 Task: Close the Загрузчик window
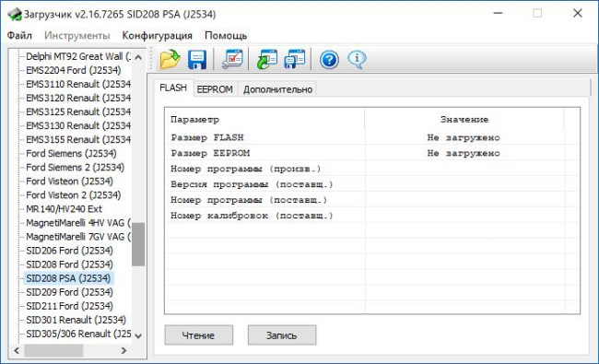click(x=578, y=13)
